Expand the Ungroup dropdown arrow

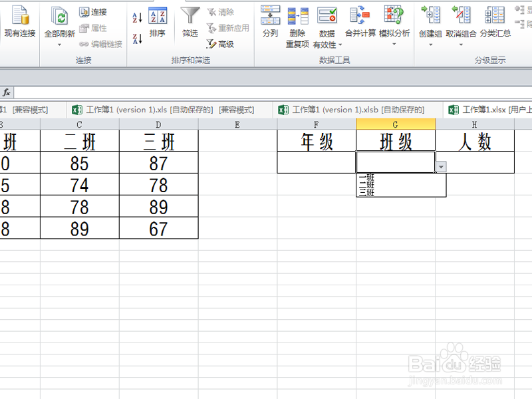(x=461, y=45)
